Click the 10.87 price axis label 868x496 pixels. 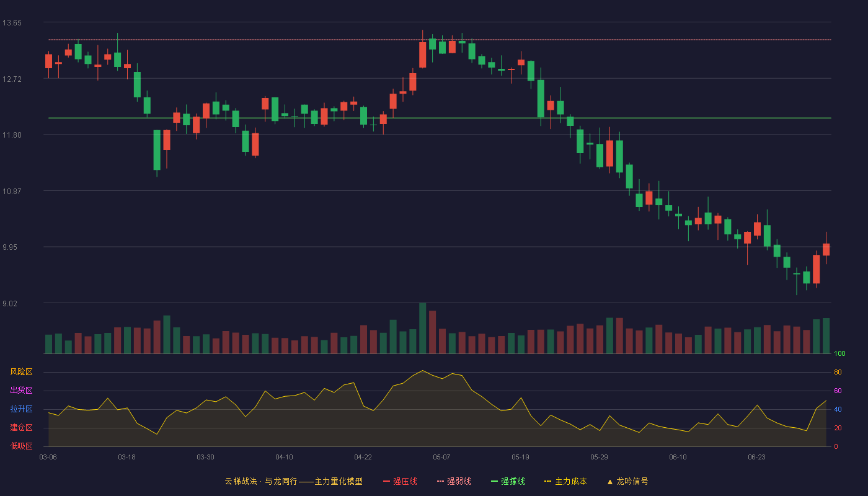point(12,192)
